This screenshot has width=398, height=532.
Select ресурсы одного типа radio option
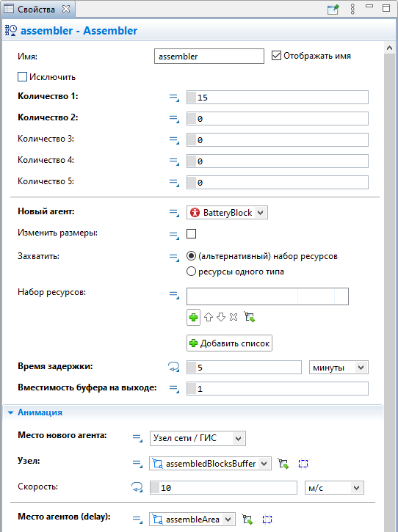pos(191,272)
